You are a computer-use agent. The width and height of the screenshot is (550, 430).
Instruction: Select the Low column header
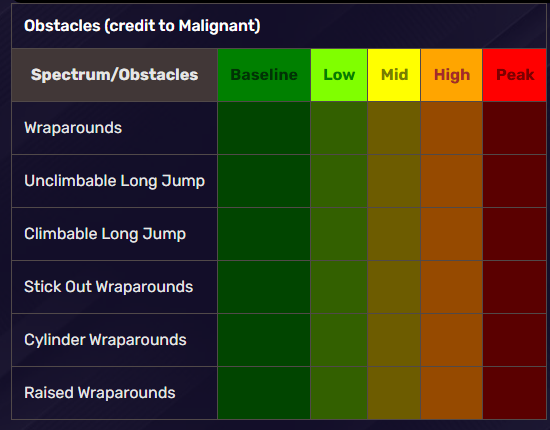339,75
